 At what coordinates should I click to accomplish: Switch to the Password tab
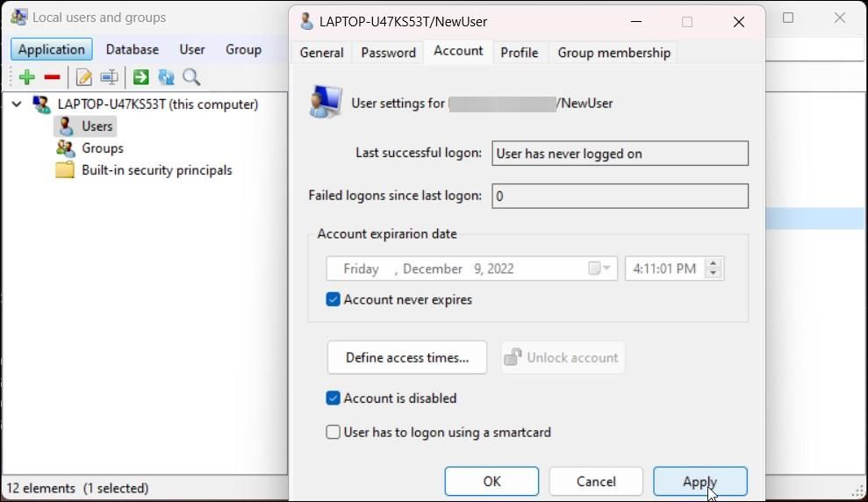click(388, 53)
